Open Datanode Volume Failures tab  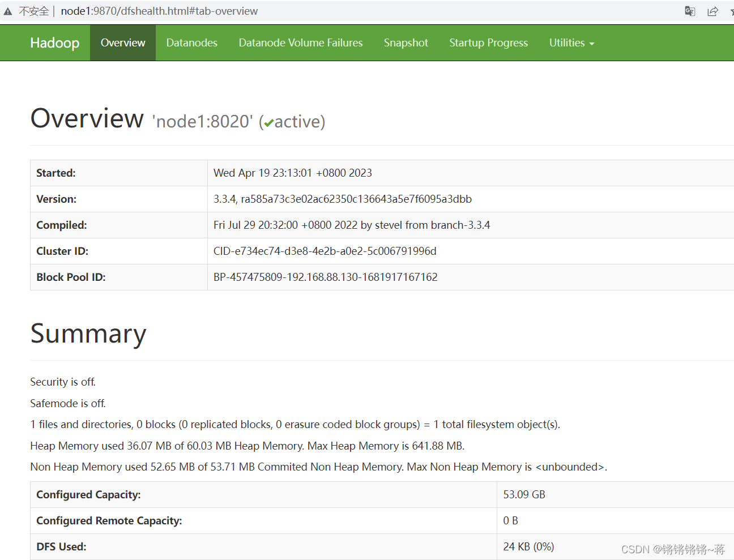coord(301,43)
